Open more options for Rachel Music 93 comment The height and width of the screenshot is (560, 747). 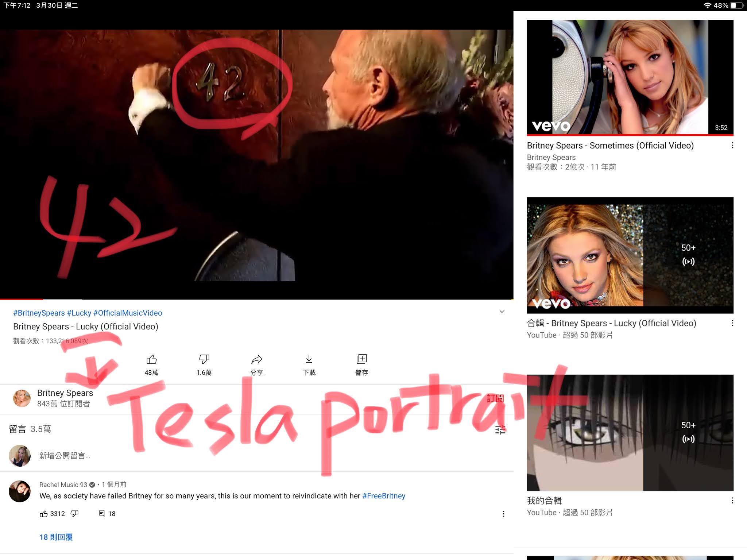click(x=503, y=514)
